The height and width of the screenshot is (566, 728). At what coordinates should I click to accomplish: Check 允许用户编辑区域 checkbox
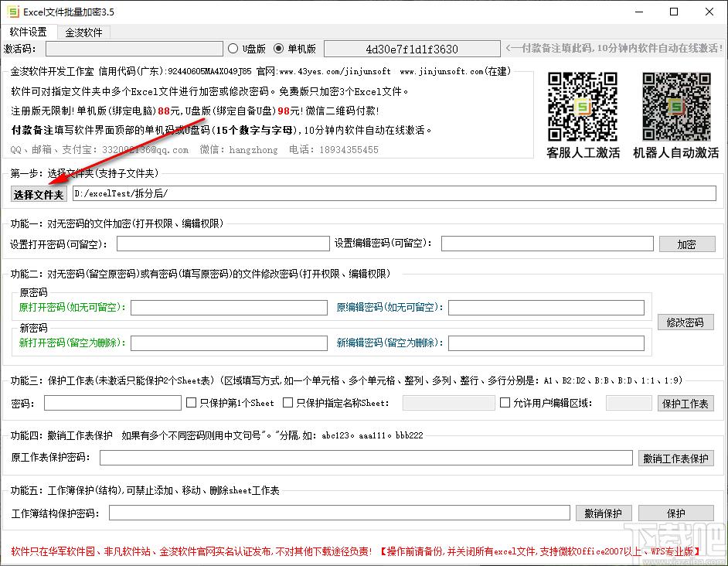(x=505, y=402)
